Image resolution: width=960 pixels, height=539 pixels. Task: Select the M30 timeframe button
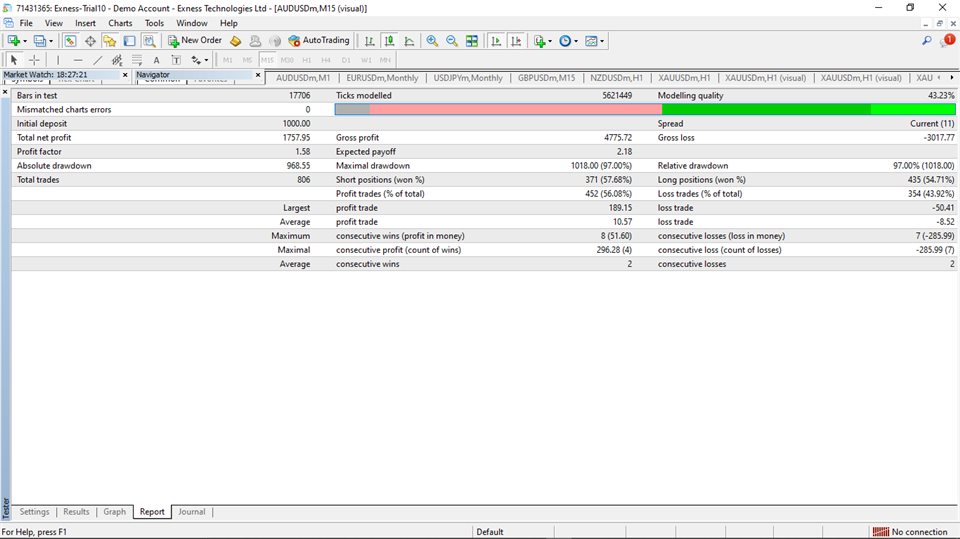coord(287,60)
